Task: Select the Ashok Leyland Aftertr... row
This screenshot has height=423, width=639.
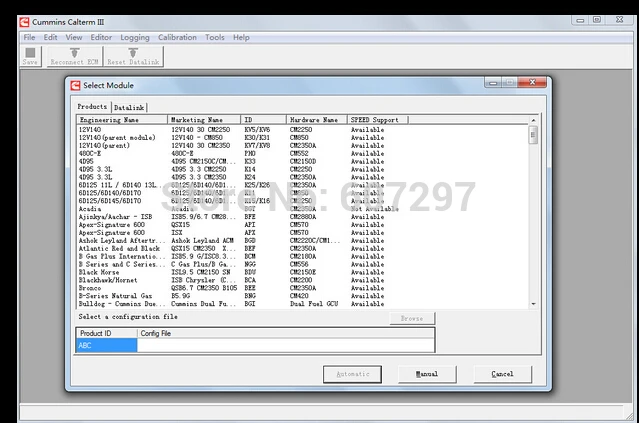Action: point(304,240)
